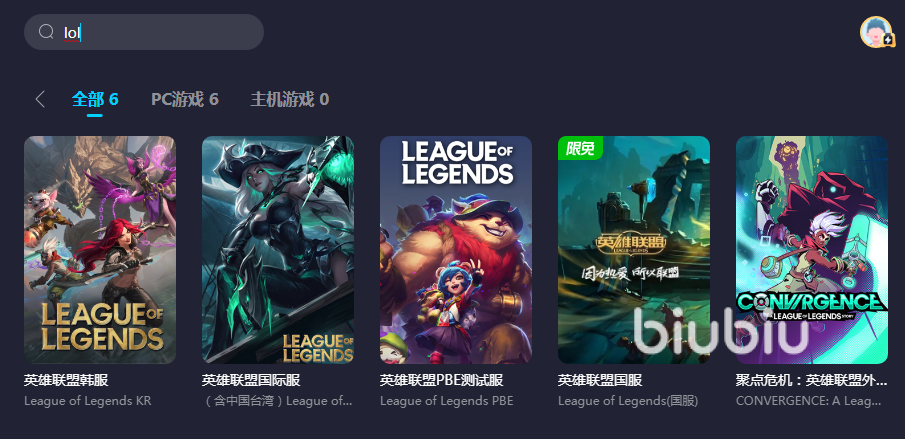Viewport: 905px width, 439px height.
Task: Click the lightning badge on the avatar
Action: (x=888, y=42)
